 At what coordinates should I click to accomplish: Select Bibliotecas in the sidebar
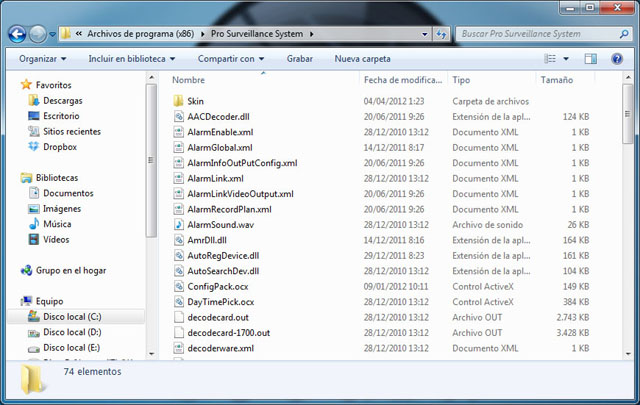[x=57, y=178]
